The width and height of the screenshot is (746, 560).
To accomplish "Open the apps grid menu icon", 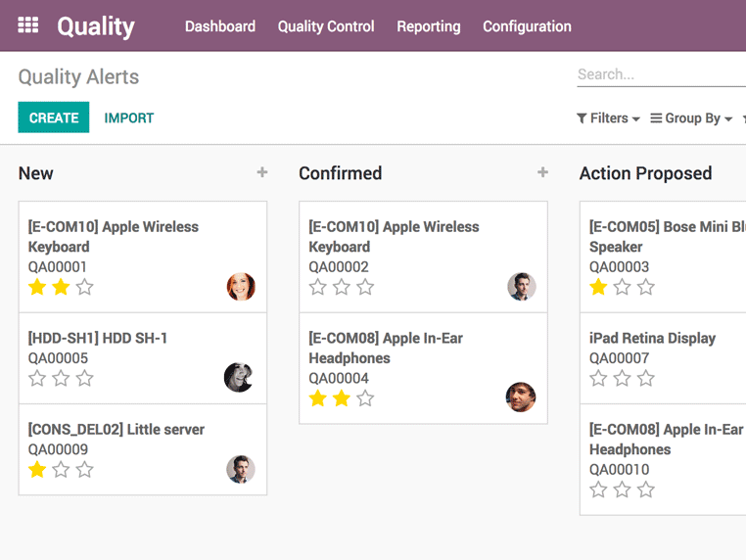I will [x=28, y=26].
